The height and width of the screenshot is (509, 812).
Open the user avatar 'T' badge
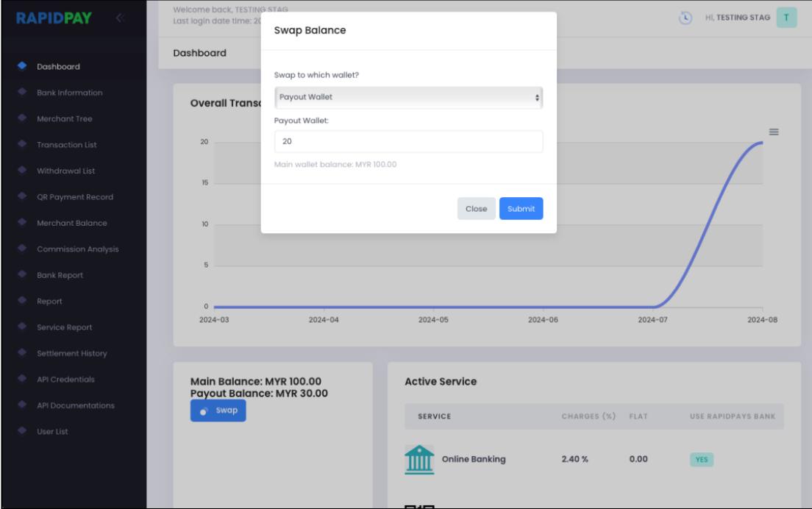tap(786, 18)
